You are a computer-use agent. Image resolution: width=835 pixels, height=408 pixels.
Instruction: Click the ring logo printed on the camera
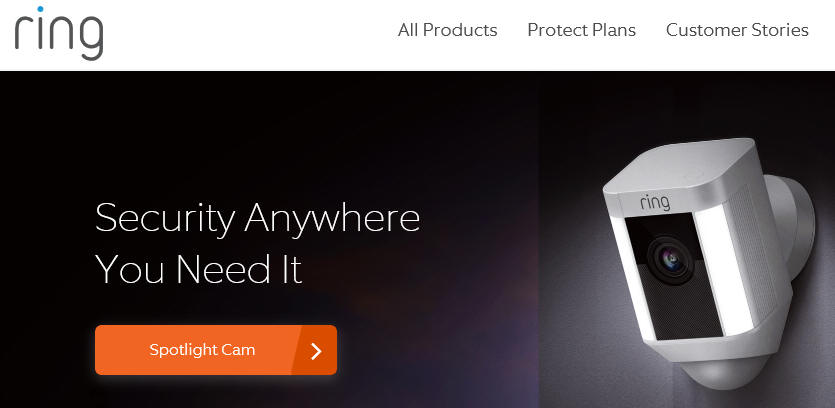coord(655,202)
